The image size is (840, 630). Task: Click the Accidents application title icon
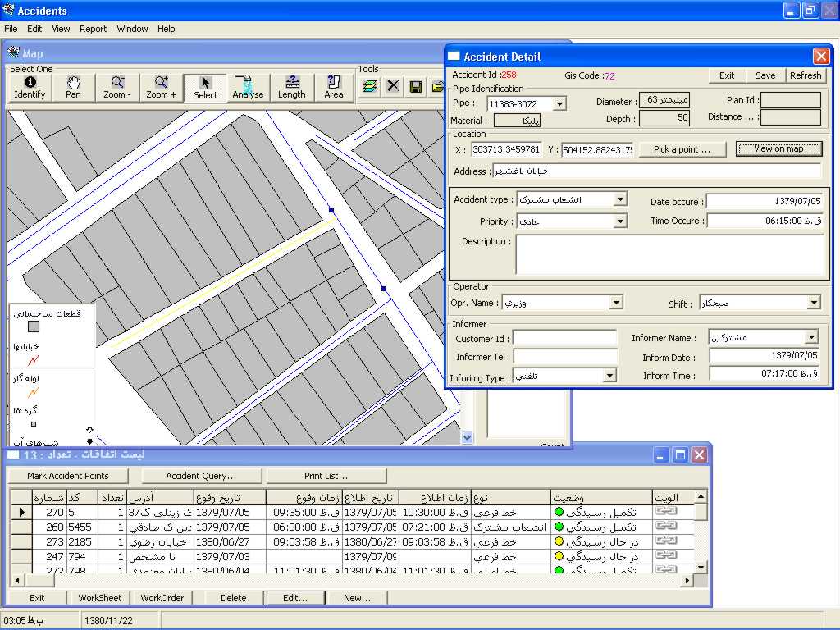8,10
